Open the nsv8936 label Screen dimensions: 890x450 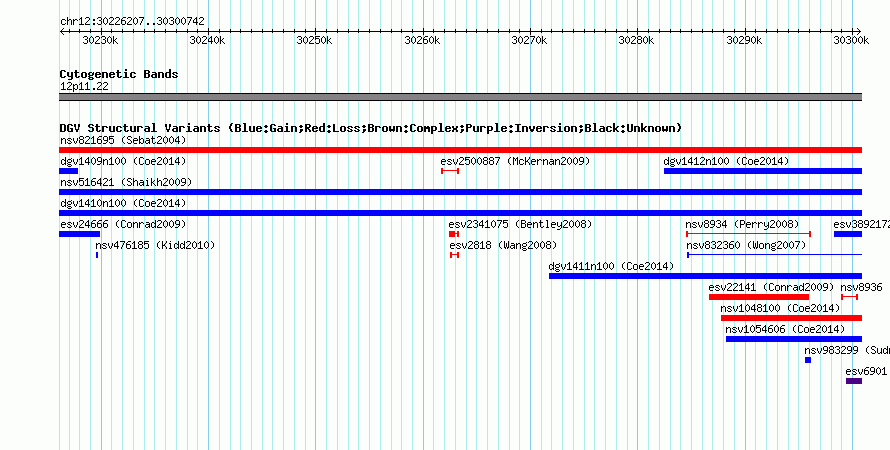point(862,287)
